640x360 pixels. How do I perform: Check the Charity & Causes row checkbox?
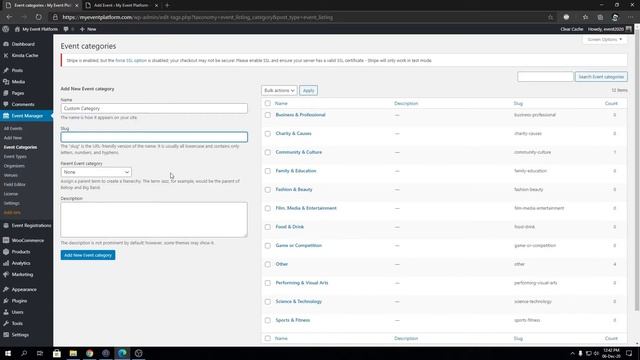coord(268,134)
